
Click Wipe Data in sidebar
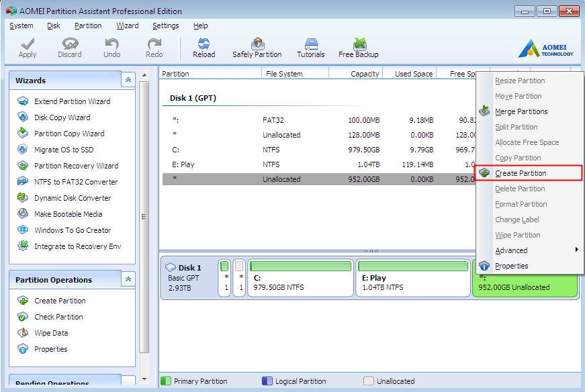click(x=51, y=333)
